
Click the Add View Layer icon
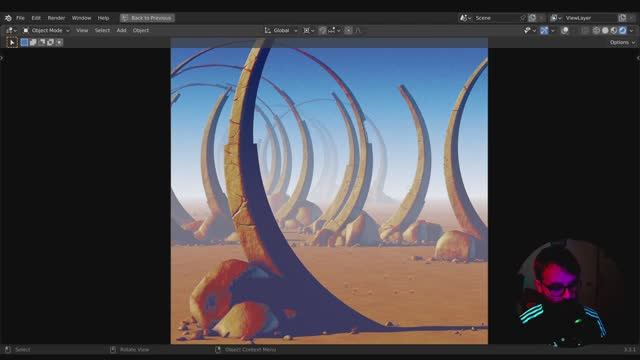click(x=622, y=18)
